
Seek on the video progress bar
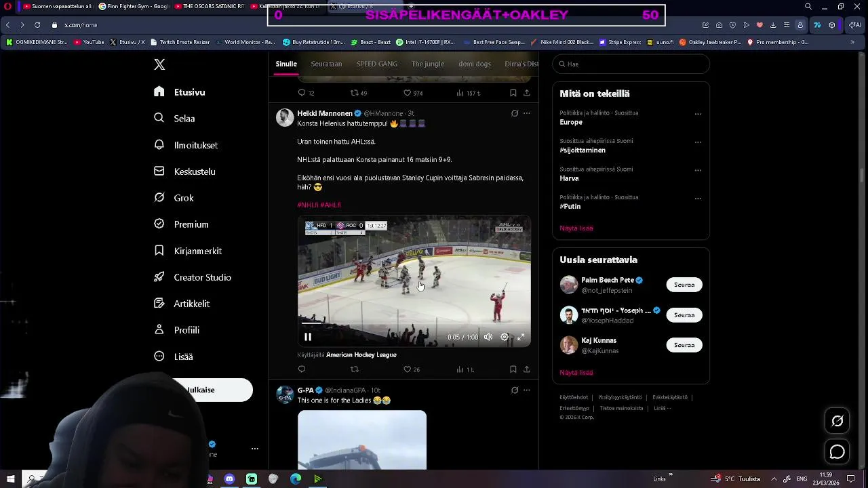pos(414,323)
